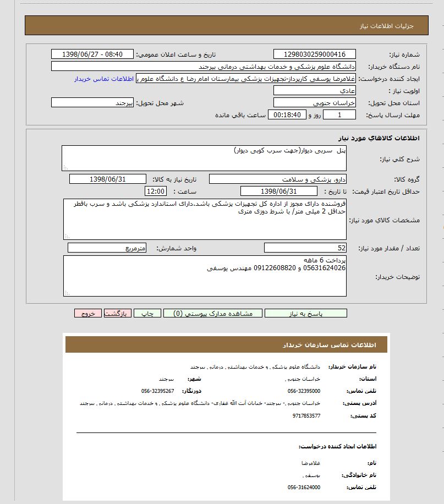Click the resize grip of 'توضیحات خریدار' box
Viewport: 444px width, 504px height.
point(66,293)
